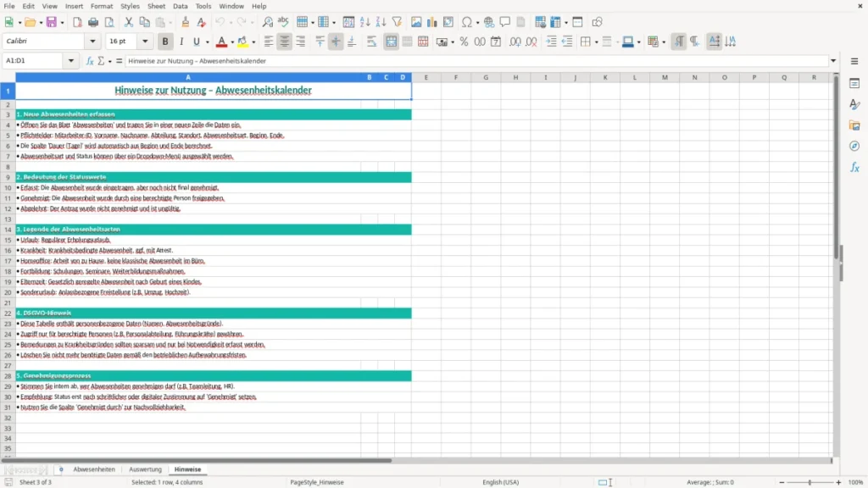
Task: Click Sort Descending icon
Action: coord(381,22)
